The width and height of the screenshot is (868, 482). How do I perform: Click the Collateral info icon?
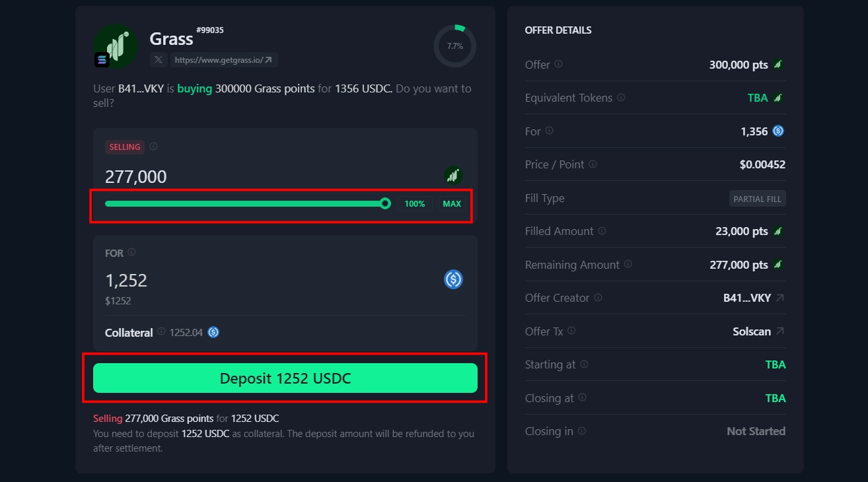coord(161,331)
